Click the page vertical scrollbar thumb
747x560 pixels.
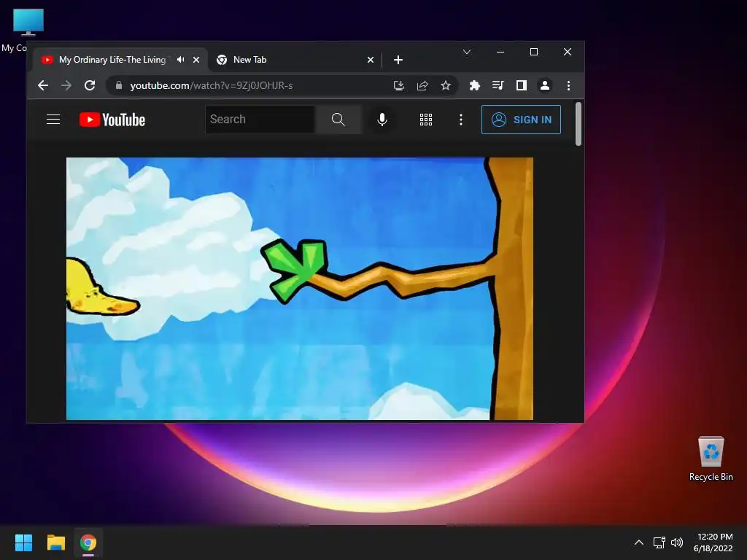(578, 124)
